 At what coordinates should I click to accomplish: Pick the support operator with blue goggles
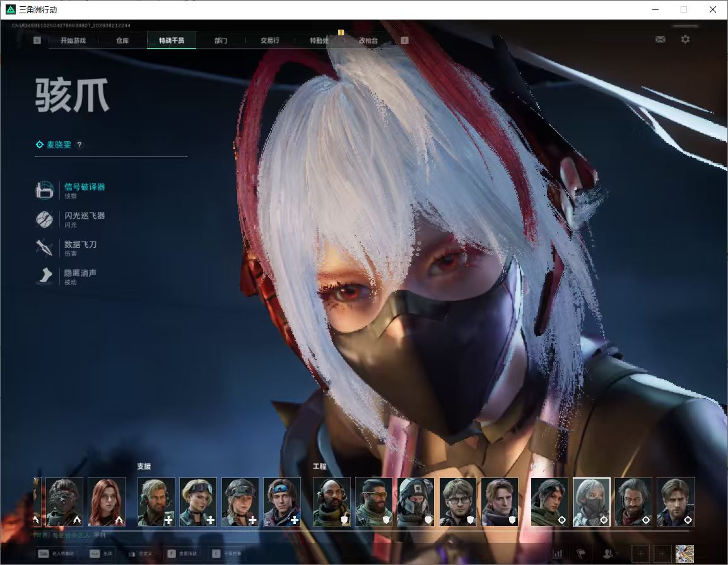282,502
